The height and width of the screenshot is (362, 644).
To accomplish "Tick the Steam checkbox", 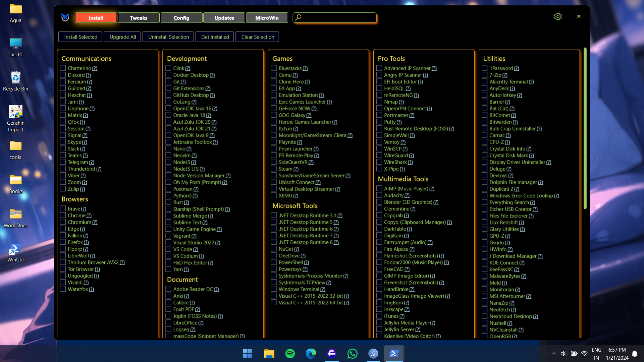I will [x=274, y=169].
